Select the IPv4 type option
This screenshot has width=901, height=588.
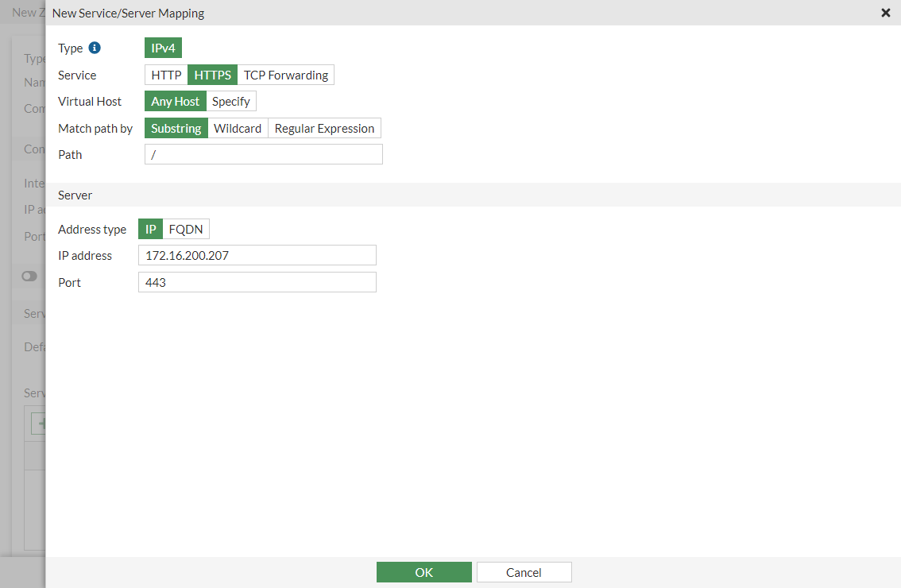pyautogui.click(x=163, y=48)
